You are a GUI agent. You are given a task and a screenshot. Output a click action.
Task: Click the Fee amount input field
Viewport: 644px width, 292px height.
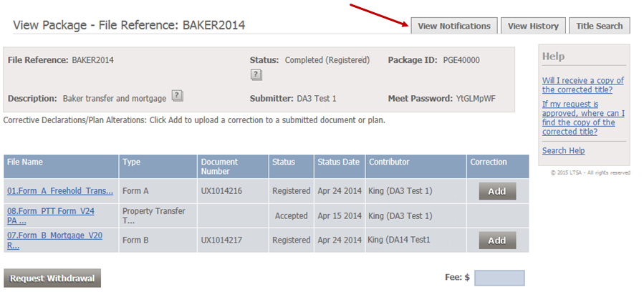(499, 278)
